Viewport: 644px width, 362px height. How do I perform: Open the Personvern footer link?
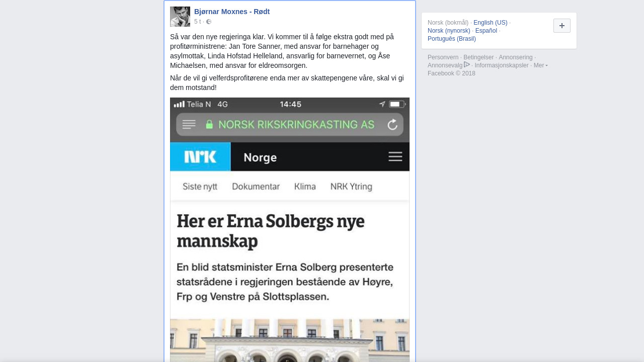click(x=443, y=57)
